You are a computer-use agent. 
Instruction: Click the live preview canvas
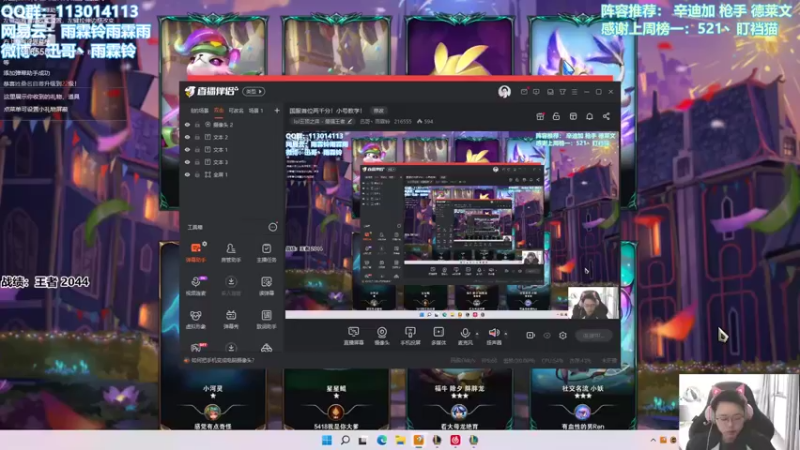[x=452, y=225]
